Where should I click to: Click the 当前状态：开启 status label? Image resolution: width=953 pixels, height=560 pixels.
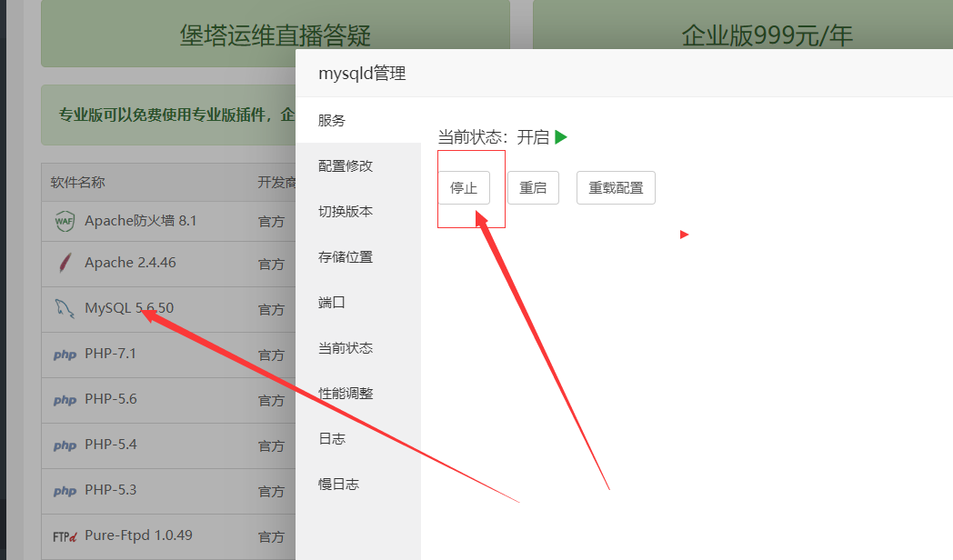(x=494, y=137)
